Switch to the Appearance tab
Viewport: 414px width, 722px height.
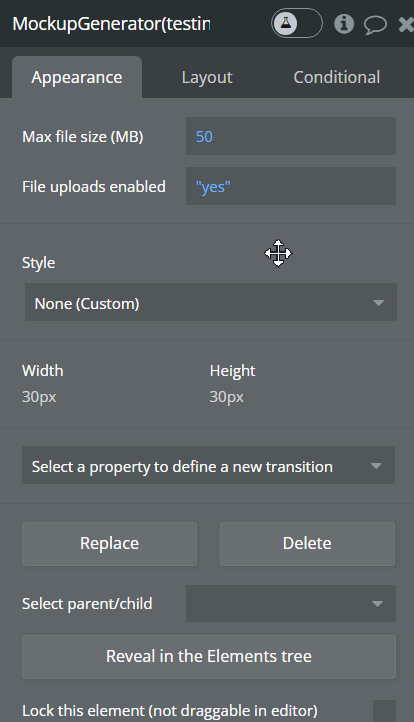[x=77, y=77]
